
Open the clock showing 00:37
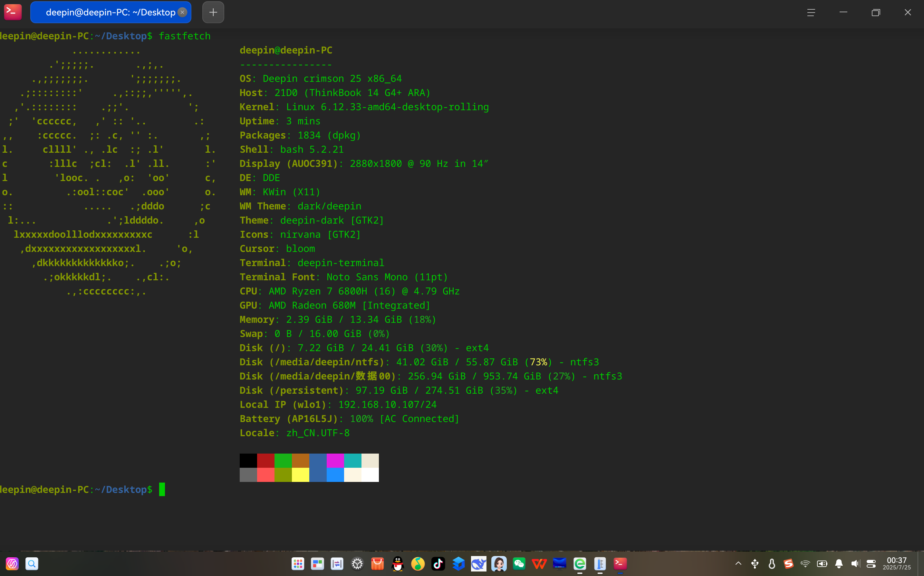pos(897,563)
